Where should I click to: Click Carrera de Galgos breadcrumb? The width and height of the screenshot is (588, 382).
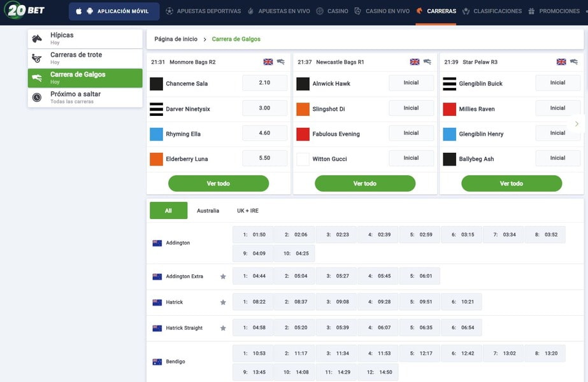[236, 39]
